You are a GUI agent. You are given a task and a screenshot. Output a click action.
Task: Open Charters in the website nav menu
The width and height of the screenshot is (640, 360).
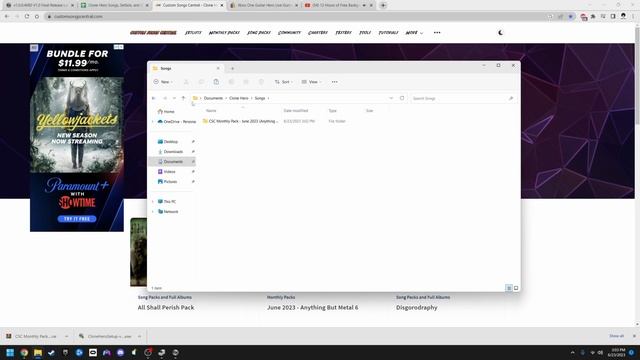318,33
